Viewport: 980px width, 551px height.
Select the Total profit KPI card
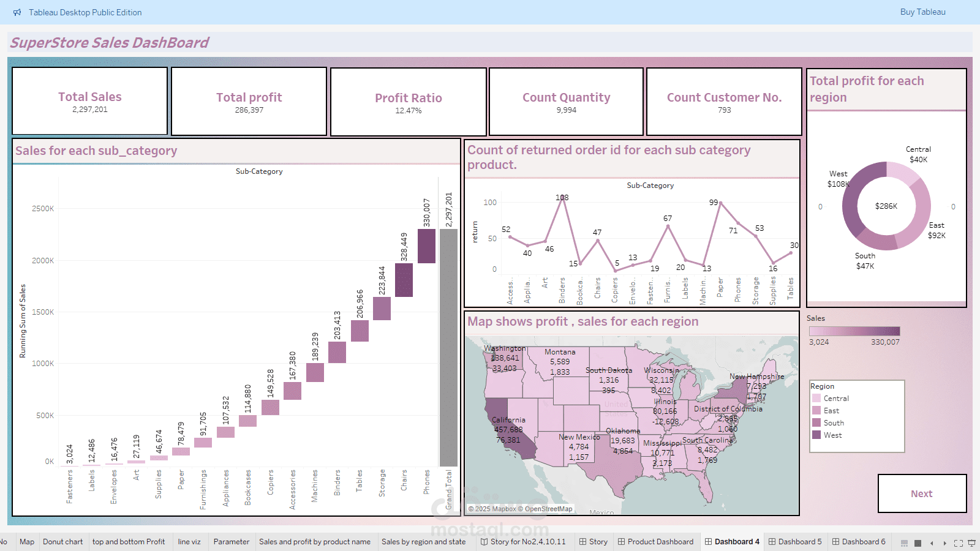[x=249, y=102]
